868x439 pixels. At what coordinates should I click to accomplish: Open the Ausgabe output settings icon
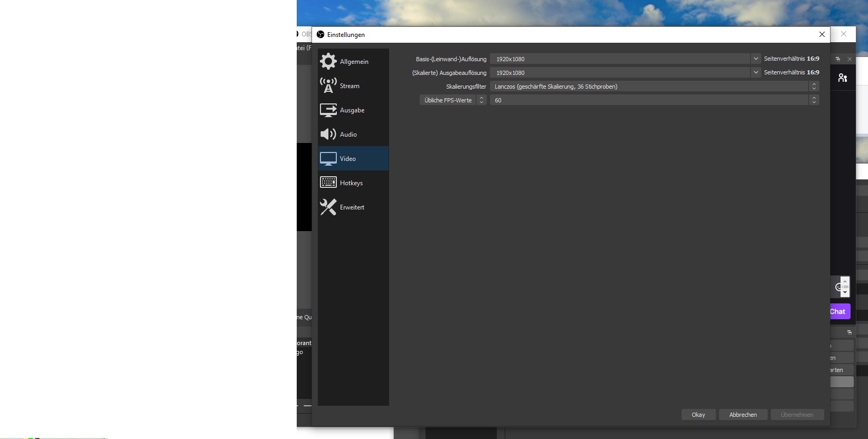click(328, 110)
